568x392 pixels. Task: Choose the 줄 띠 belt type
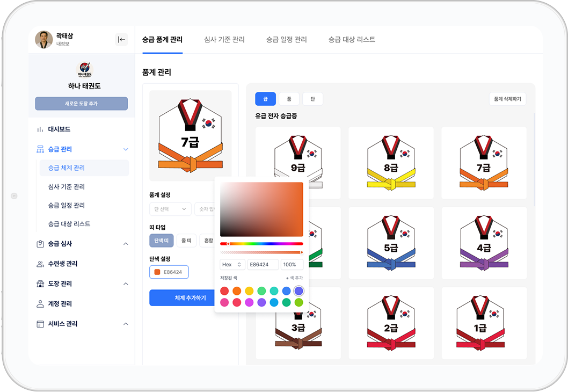click(186, 241)
